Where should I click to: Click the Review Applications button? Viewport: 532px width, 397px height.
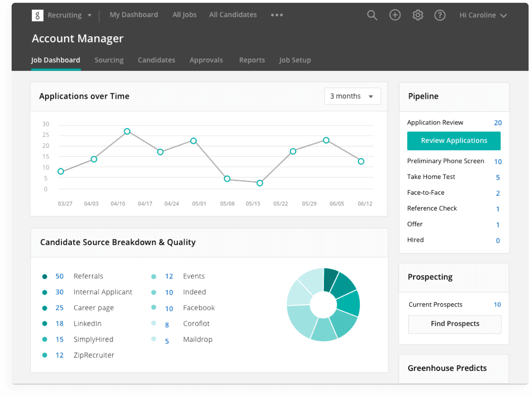coord(454,141)
